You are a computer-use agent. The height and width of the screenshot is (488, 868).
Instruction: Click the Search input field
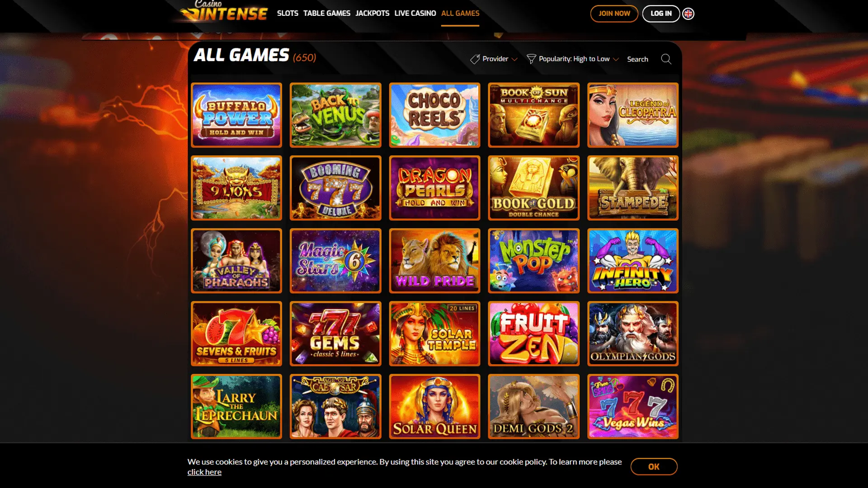[x=642, y=59]
